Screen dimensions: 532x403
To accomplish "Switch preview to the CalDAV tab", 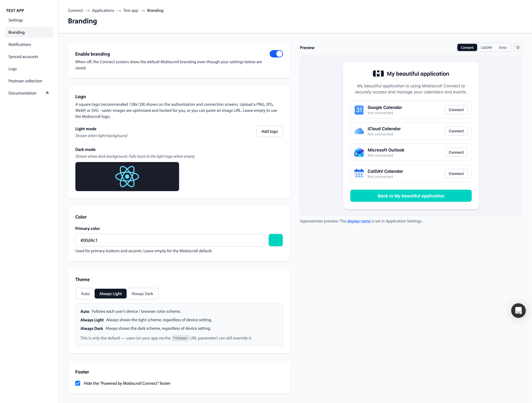I will coord(486,47).
